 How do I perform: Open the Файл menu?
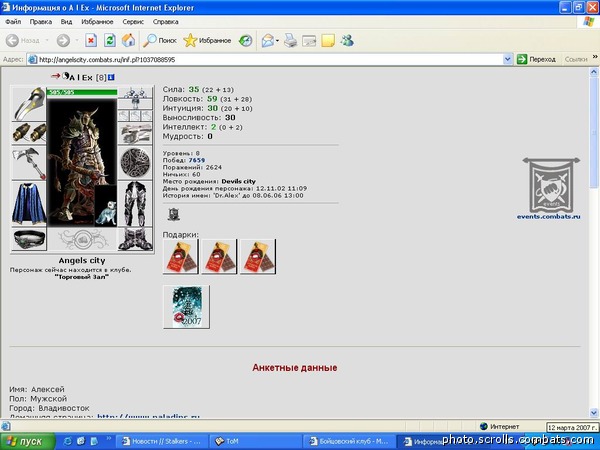tap(13, 22)
